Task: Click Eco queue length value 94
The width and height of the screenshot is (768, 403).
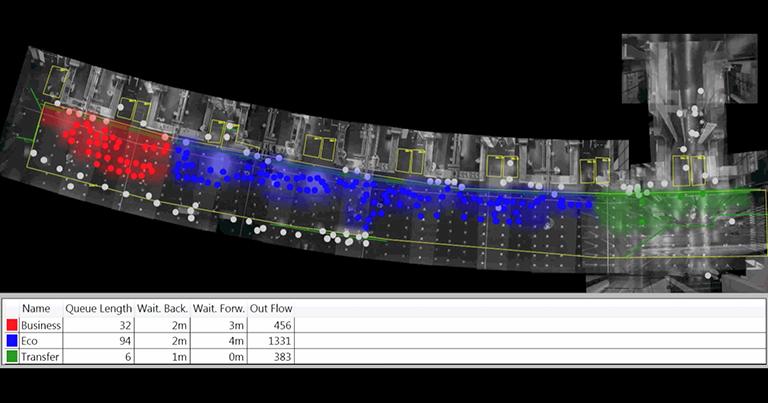Action: click(125, 341)
